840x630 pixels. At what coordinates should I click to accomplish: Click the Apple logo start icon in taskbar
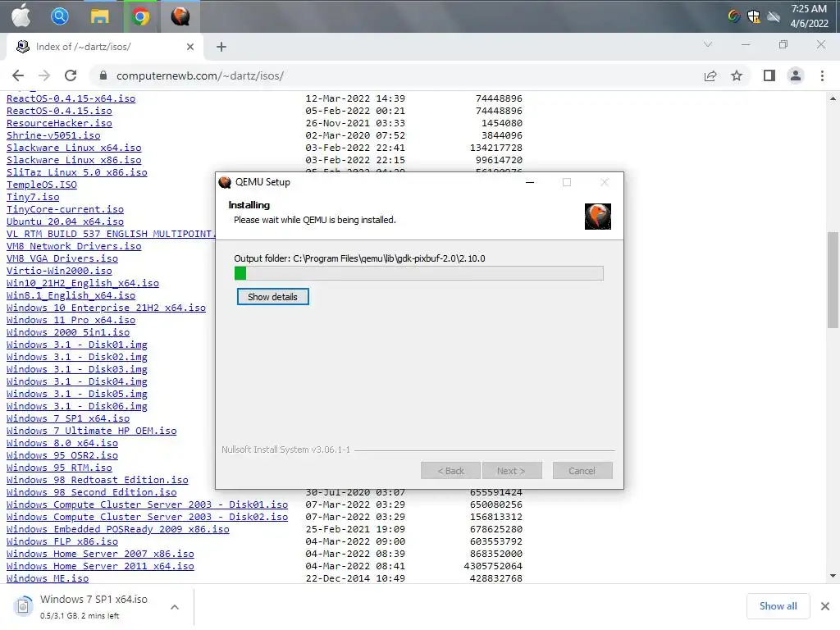[21, 16]
